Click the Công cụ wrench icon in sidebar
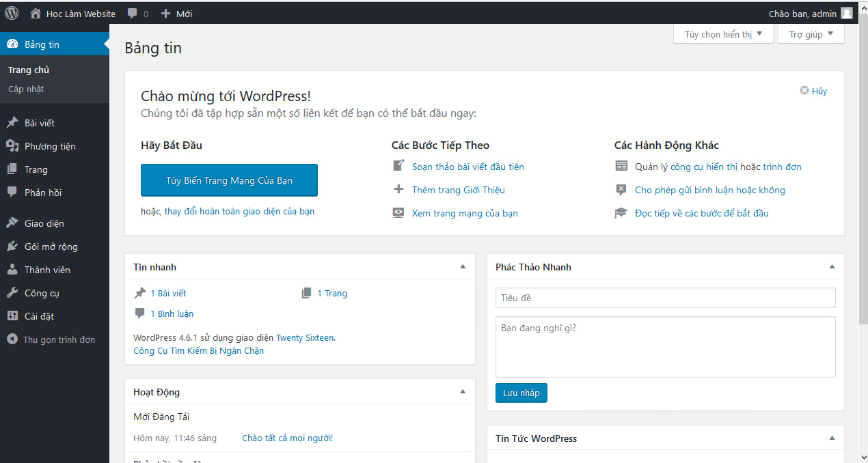Image resolution: width=868 pixels, height=463 pixels. pyautogui.click(x=12, y=293)
